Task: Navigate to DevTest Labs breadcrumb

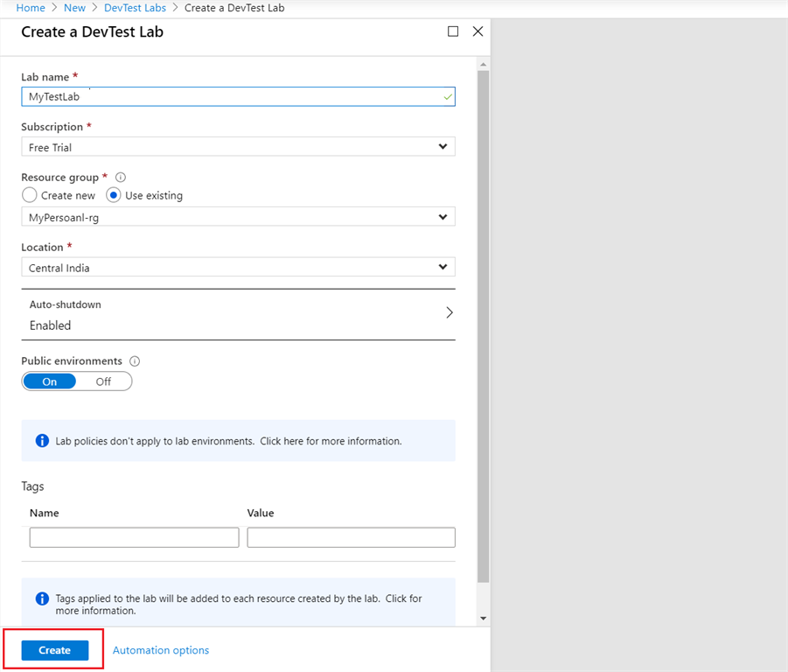Action: point(135,7)
